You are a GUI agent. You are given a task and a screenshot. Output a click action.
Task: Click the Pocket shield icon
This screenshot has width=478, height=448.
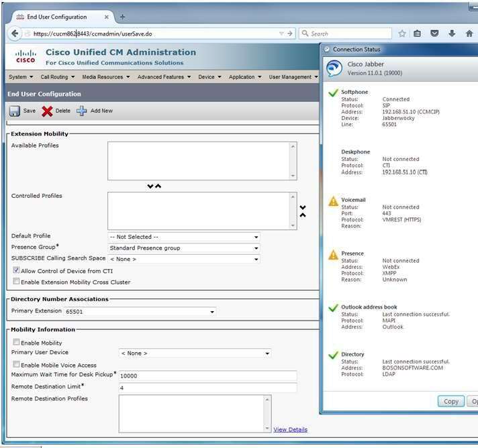click(434, 34)
